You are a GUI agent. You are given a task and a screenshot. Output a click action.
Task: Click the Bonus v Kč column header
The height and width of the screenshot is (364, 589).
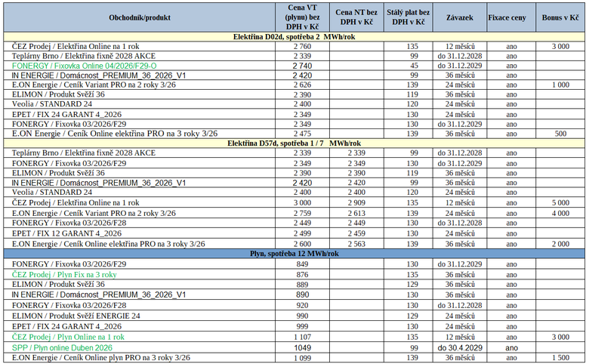tap(560, 17)
